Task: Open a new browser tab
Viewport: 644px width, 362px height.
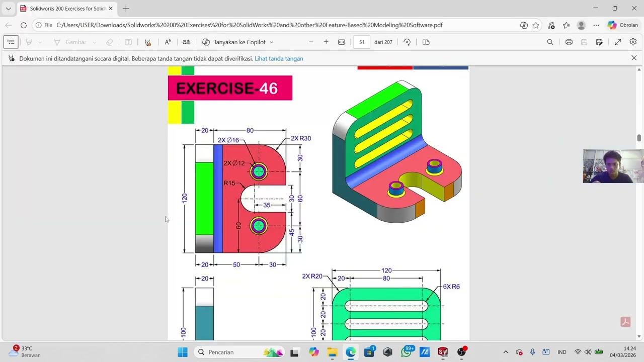Action: 126,9
